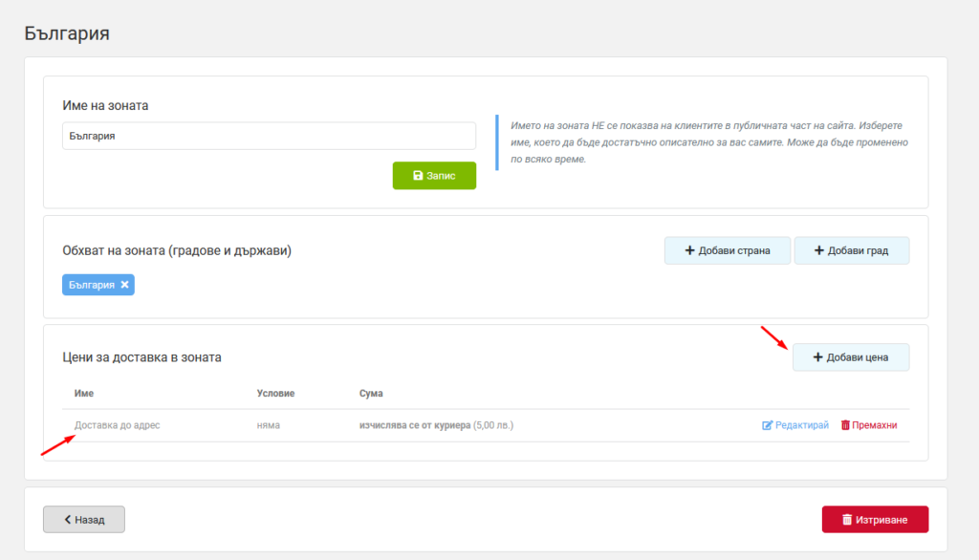Edit delivery price via Редактирай link

pyautogui.click(x=795, y=425)
